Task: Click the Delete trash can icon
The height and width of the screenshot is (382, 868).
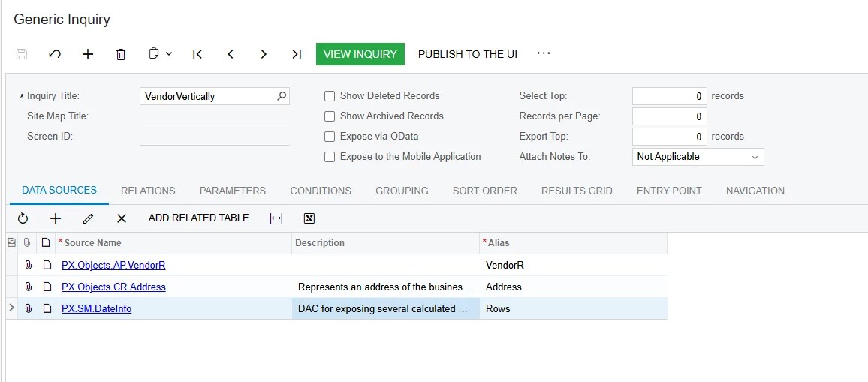Action: click(x=121, y=54)
